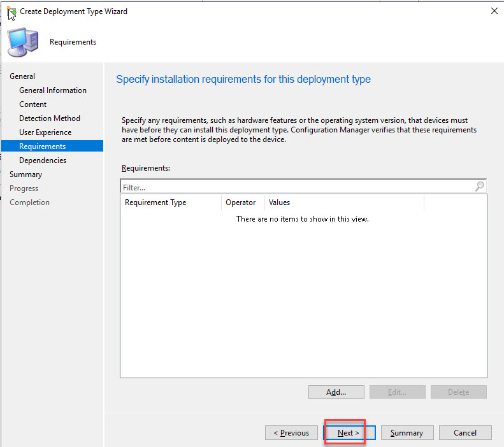Proceed by clicking Next button

pos(349,433)
